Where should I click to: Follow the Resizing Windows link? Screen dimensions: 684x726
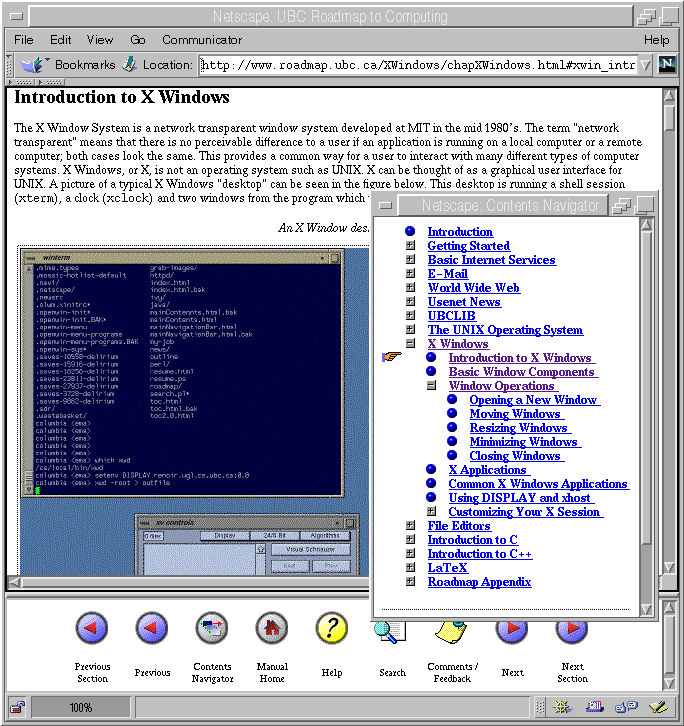[520, 428]
